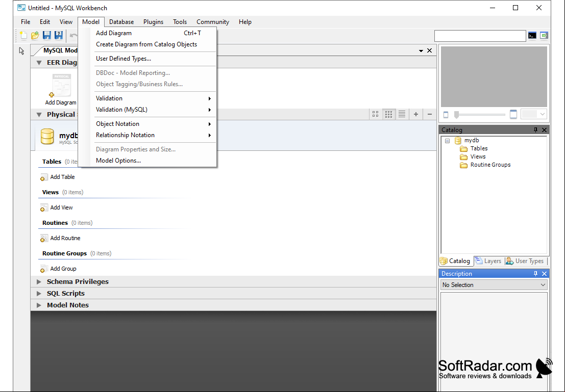Collapse the mydb catalog tree node
This screenshot has width=565, height=392.
[447, 141]
